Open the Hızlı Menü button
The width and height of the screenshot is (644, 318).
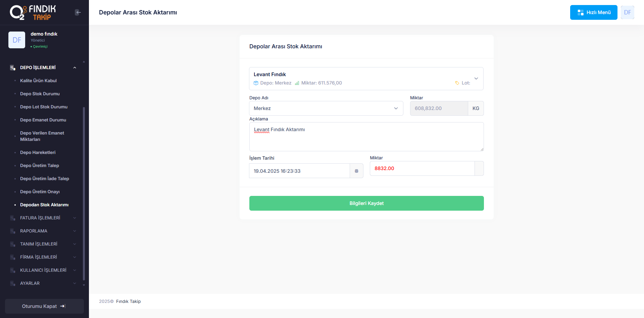coord(593,12)
